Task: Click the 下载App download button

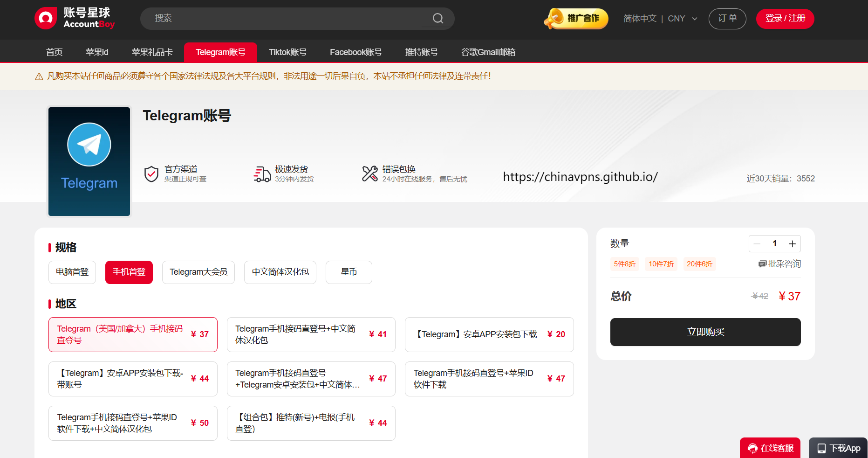Action: tap(838, 448)
